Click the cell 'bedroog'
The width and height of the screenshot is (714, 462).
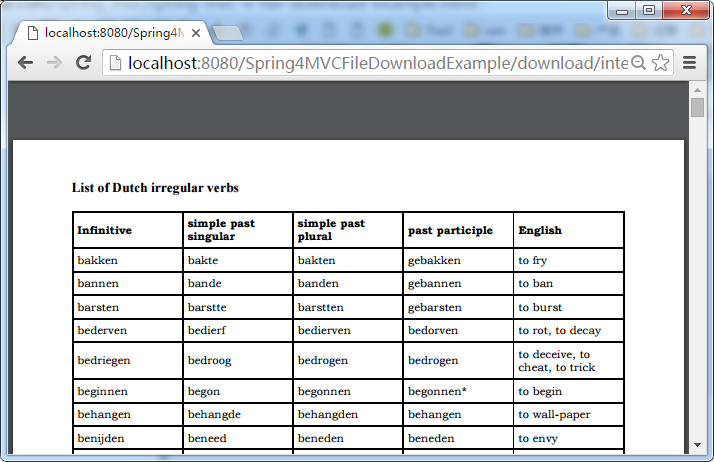(x=238, y=360)
